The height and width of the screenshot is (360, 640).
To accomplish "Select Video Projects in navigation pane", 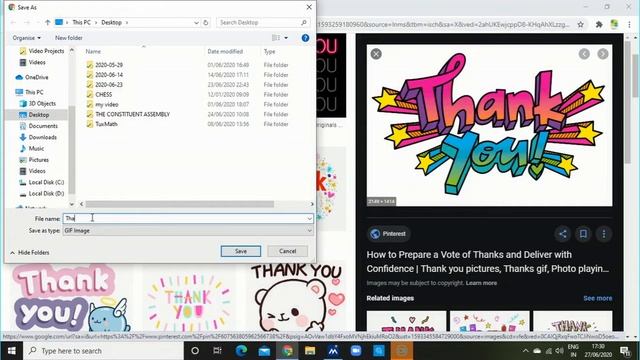I will [42, 51].
